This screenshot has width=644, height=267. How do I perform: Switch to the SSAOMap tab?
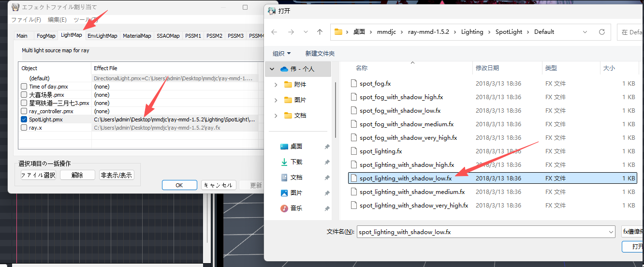[x=168, y=36]
